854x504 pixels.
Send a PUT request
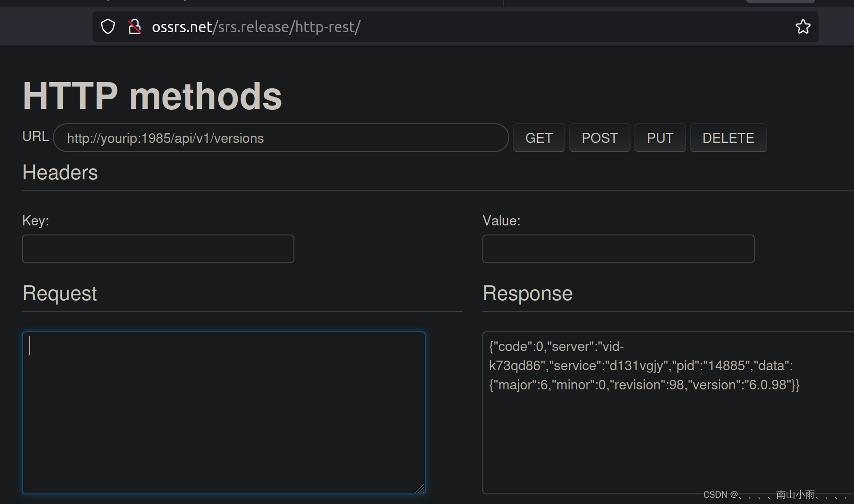(x=660, y=138)
